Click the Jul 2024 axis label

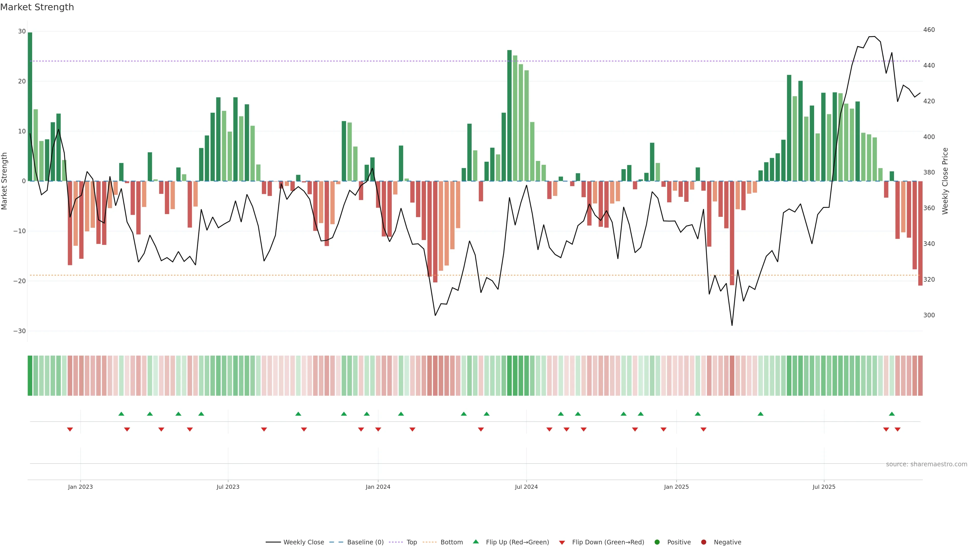[x=526, y=487]
